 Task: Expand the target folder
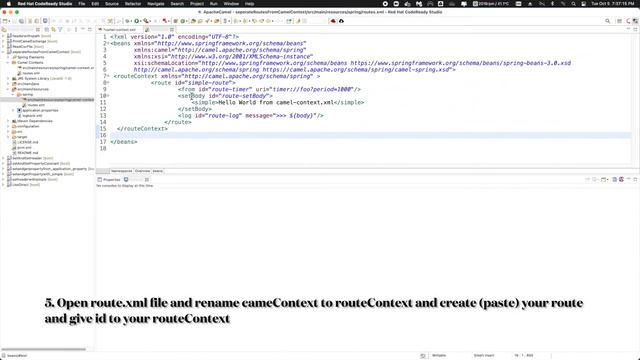tap(9, 137)
